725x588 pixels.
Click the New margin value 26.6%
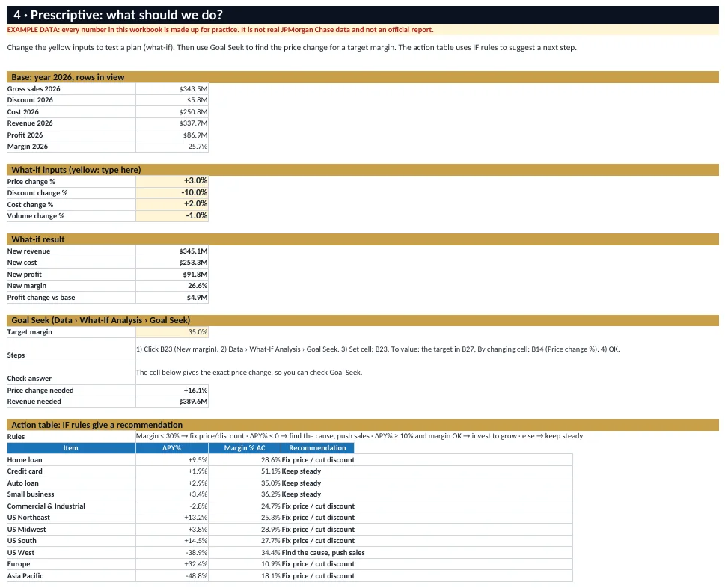point(172,286)
